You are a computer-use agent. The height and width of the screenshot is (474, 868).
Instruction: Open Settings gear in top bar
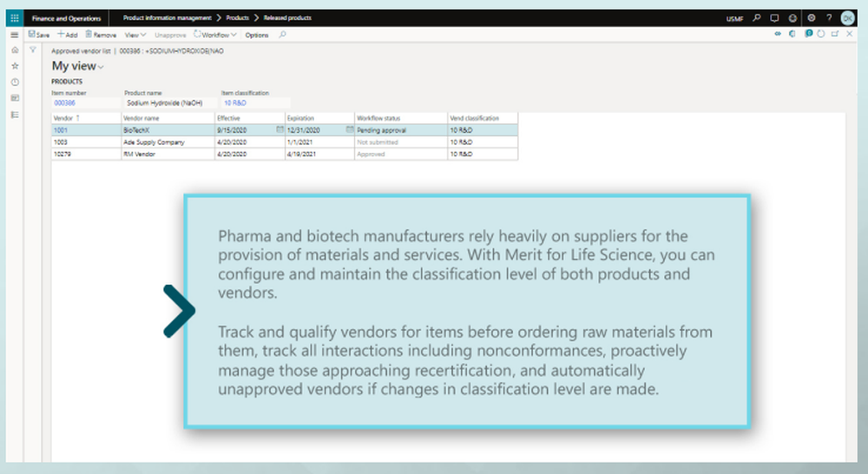pyautogui.click(x=812, y=17)
